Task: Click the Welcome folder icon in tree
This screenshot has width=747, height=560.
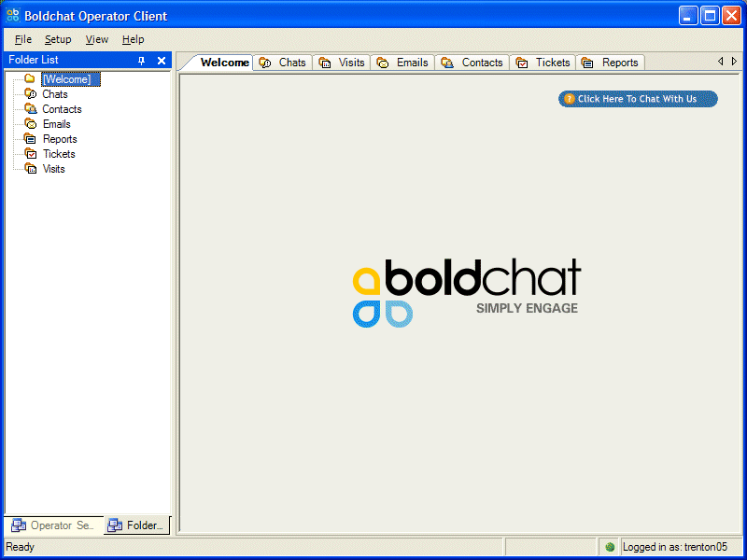Action: pyautogui.click(x=30, y=78)
